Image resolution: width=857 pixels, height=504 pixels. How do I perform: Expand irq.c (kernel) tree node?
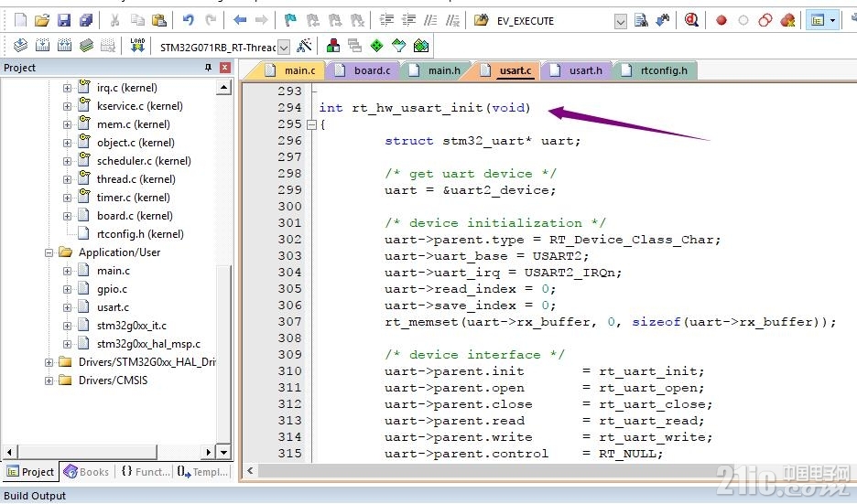pyautogui.click(x=67, y=88)
